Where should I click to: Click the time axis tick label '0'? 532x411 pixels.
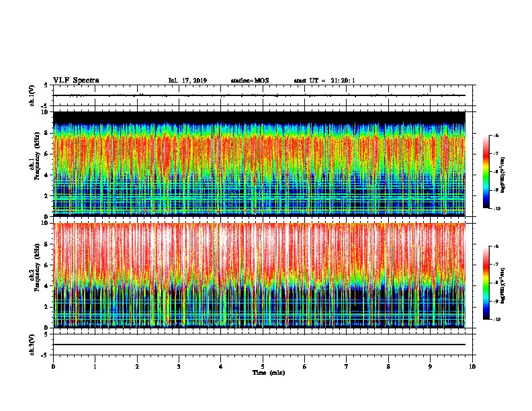(x=53, y=367)
